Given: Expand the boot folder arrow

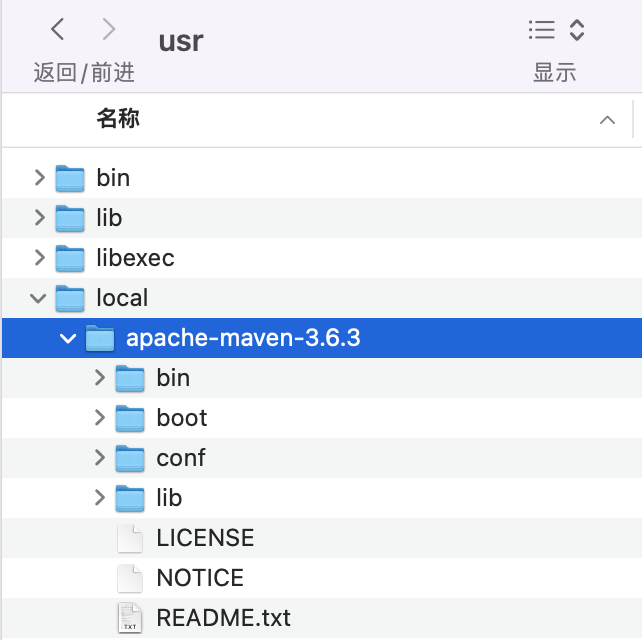Looking at the screenshot, I should click(99, 418).
